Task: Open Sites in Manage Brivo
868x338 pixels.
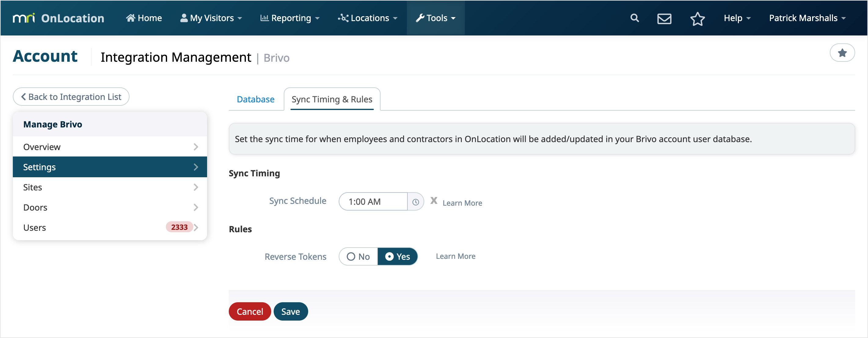Action: click(110, 187)
